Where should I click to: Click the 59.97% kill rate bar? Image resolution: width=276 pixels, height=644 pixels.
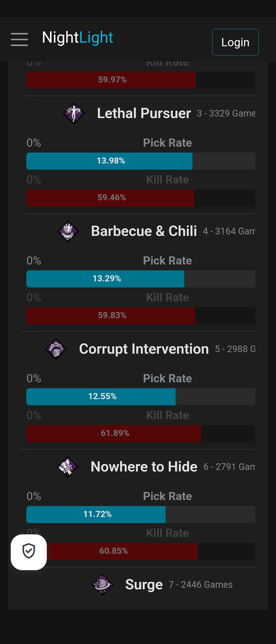(x=141, y=80)
